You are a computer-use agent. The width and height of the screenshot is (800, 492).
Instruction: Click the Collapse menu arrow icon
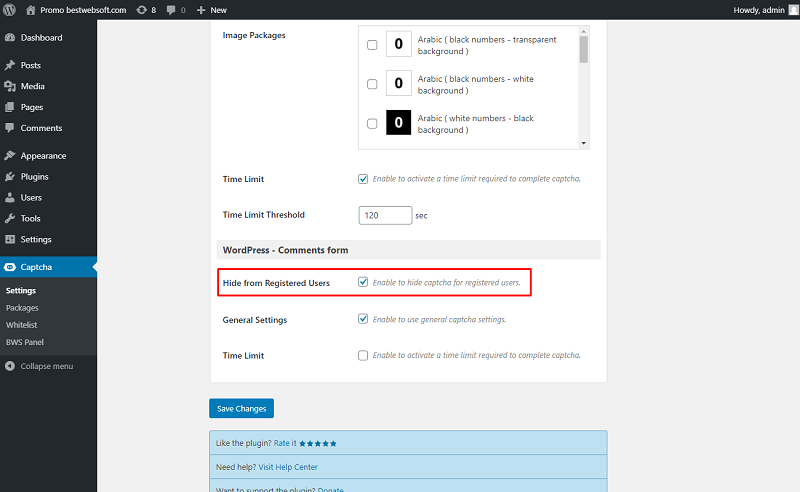10,366
